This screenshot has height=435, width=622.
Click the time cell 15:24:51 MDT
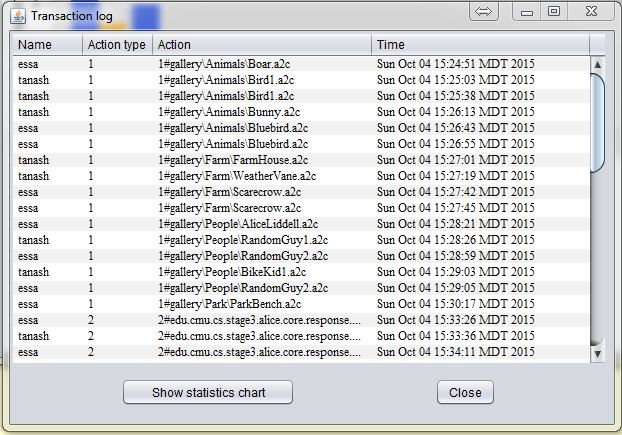pos(455,64)
